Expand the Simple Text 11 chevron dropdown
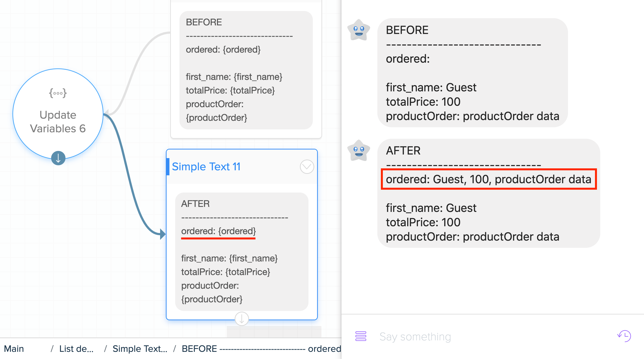 click(x=307, y=167)
